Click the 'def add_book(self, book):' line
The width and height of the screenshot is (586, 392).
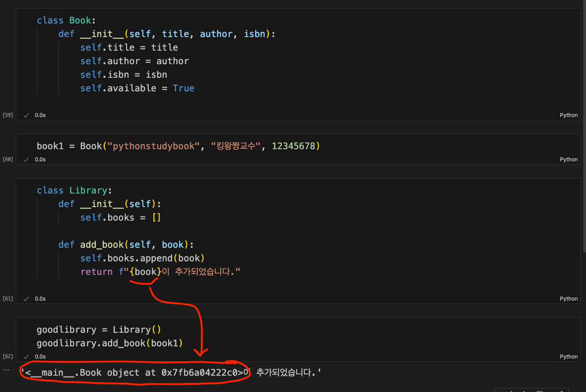[126, 245]
